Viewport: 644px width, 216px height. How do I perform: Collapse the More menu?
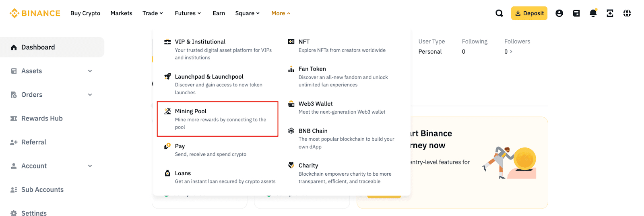pos(281,13)
